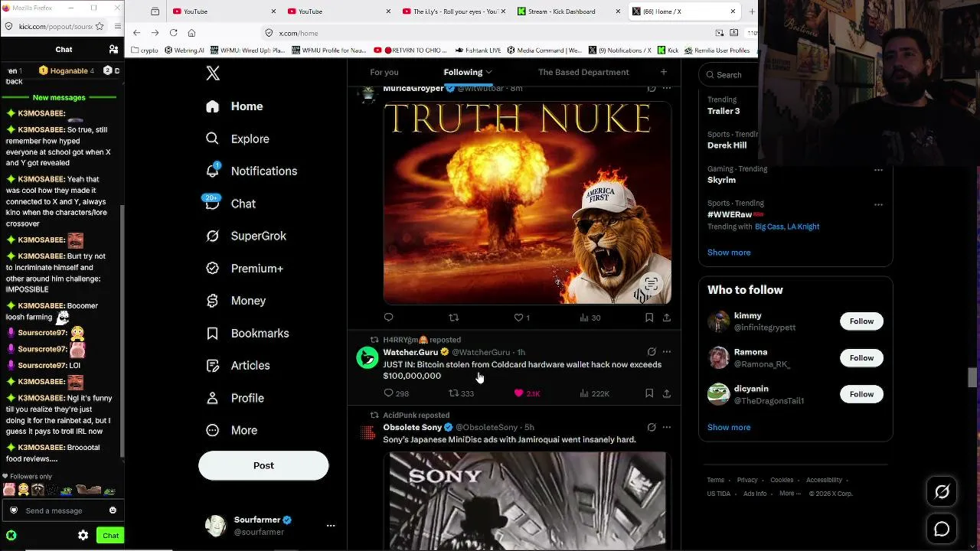Repost the TRUTH NUKE image post
The image size is (980, 551).
click(454, 317)
